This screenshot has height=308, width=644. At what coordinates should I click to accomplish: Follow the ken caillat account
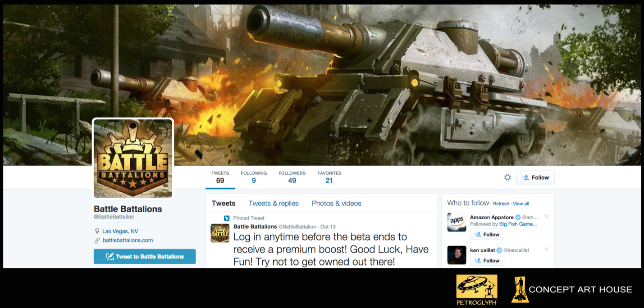point(487,260)
